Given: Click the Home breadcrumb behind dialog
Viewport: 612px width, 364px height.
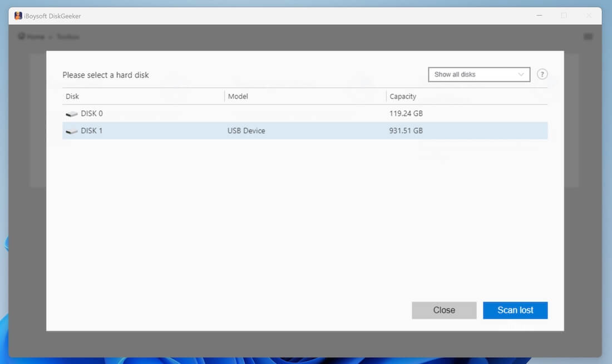Looking at the screenshot, I should click(x=31, y=37).
